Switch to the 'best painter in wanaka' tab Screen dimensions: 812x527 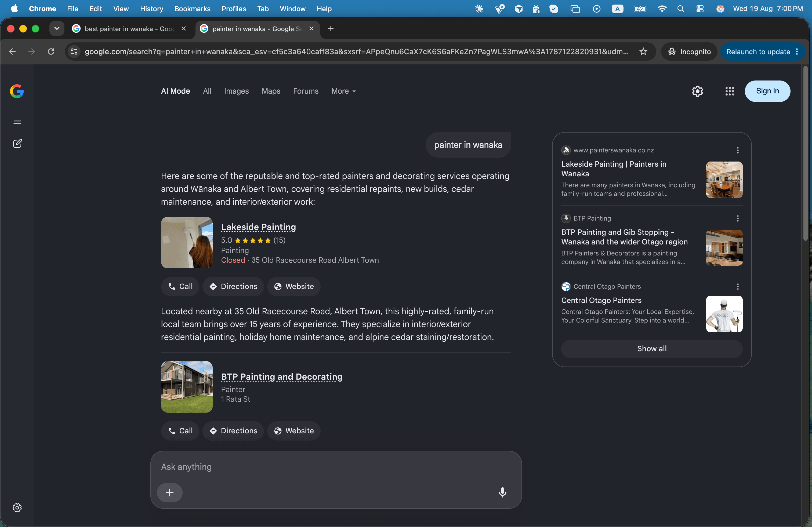point(129,29)
